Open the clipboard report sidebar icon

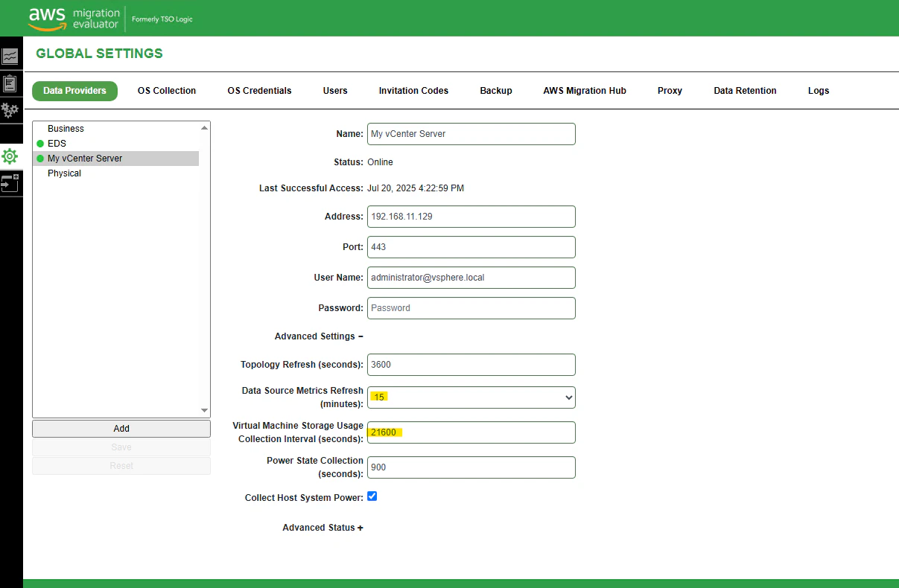[x=10, y=83]
